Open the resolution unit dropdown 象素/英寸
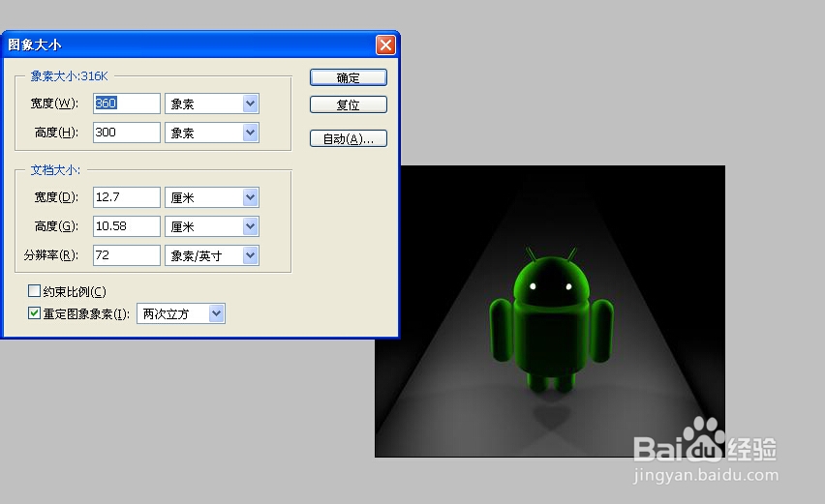The width and height of the screenshot is (825, 504). [x=212, y=255]
